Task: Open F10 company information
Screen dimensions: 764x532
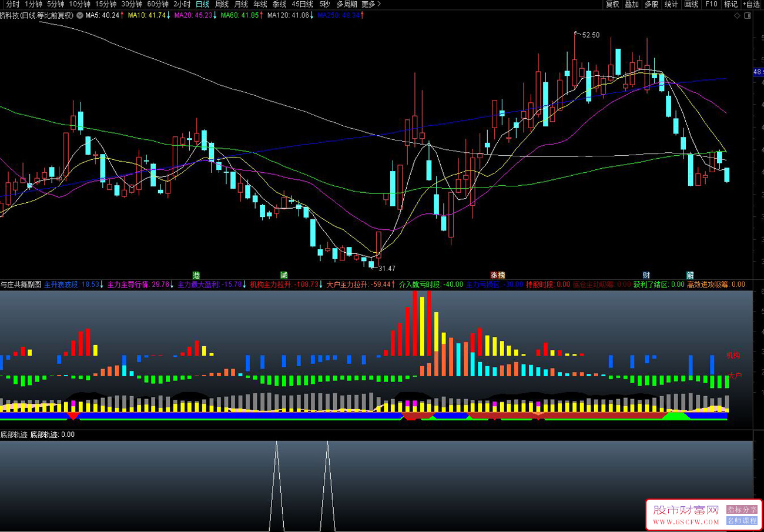Action: coord(711,4)
